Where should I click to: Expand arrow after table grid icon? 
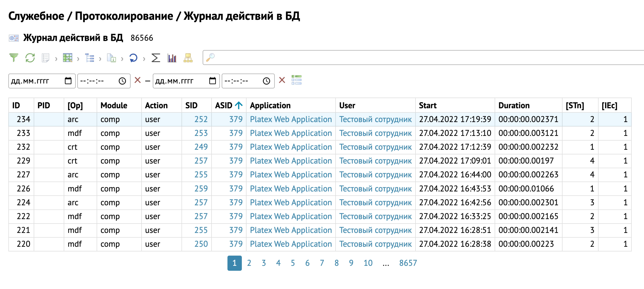click(x=78, y=59)
